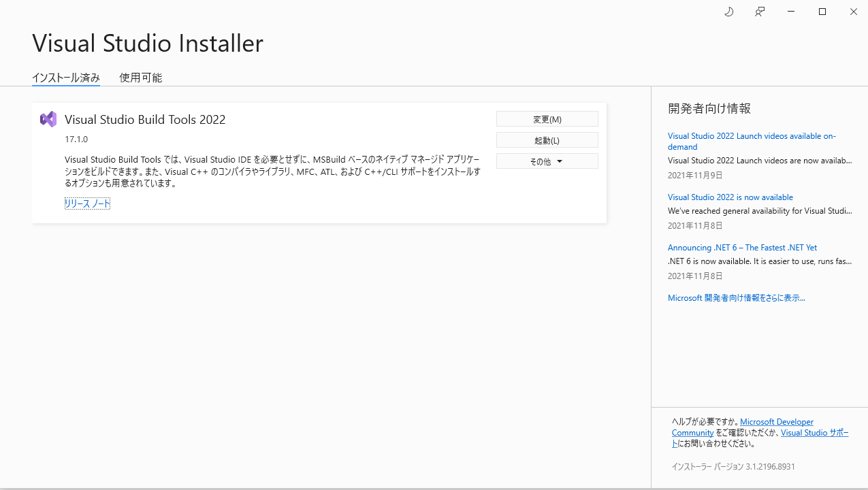
Task: Click Microsoft 開発者向け情報をさらに表示 link
Action: pyautogui.click(x=736, y=297)
